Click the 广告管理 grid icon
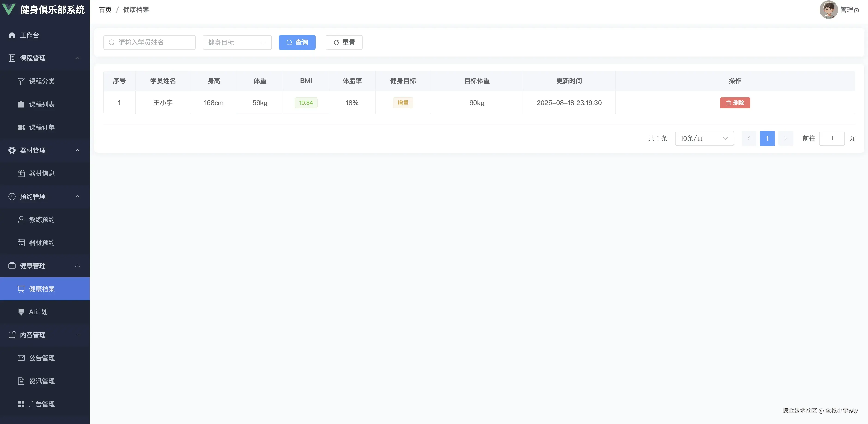 pyautogui.click(x=21, y=404)
